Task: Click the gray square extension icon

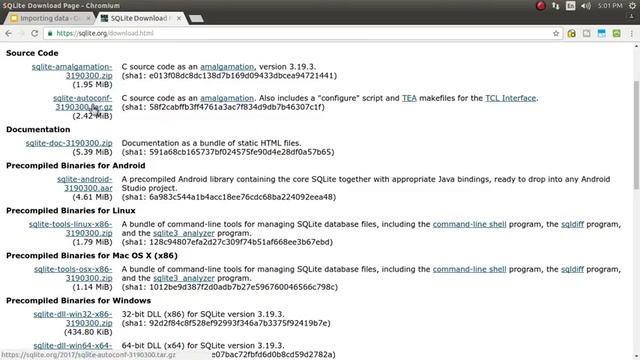Action: 587,33
